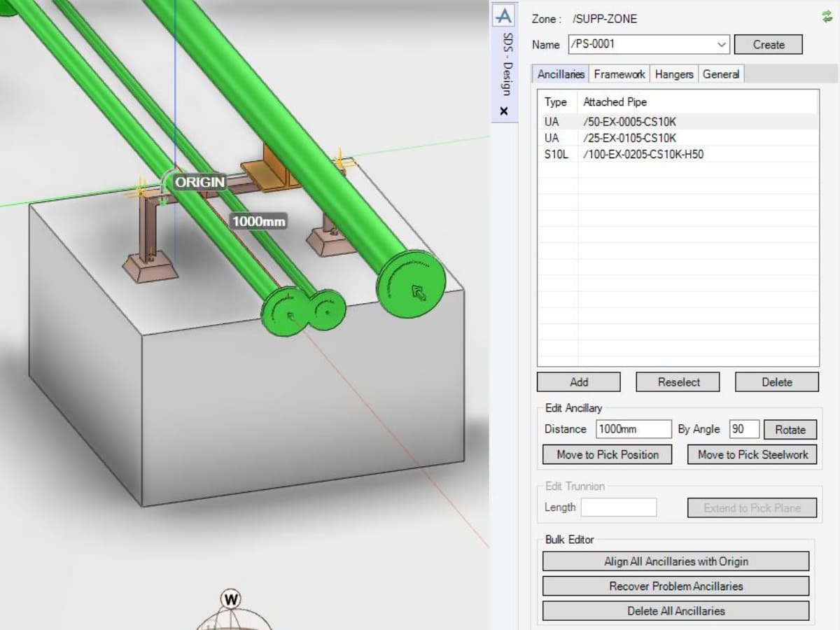840x630 pixels.
Task: Click the Rotate button
Action: [x=790, y=430]
